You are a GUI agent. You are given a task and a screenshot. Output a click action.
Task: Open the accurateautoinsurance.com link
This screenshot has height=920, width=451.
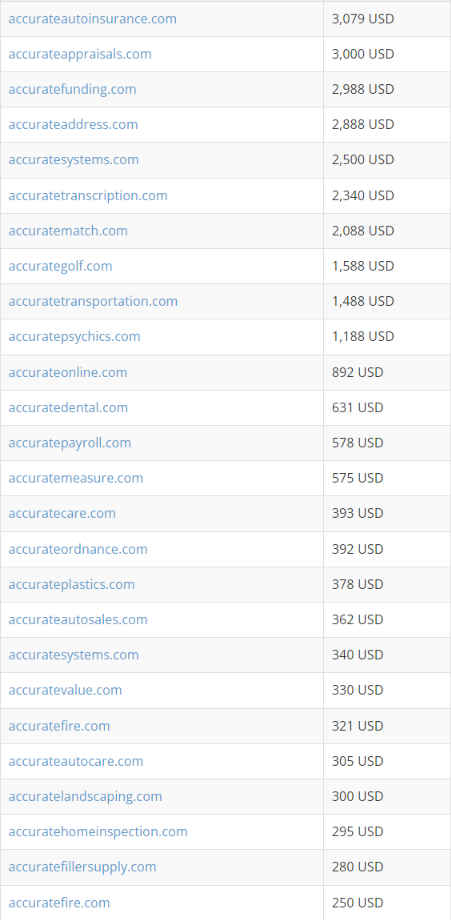[x=92, y=19]
